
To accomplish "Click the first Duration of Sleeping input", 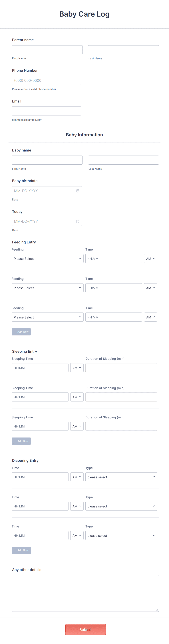I will (x=121, y=367).
